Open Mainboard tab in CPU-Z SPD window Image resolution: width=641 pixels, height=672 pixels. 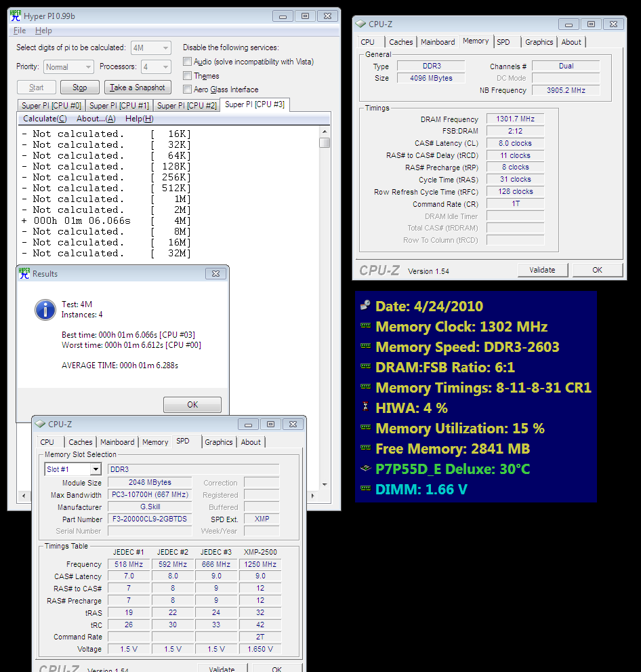pos(117,442)
